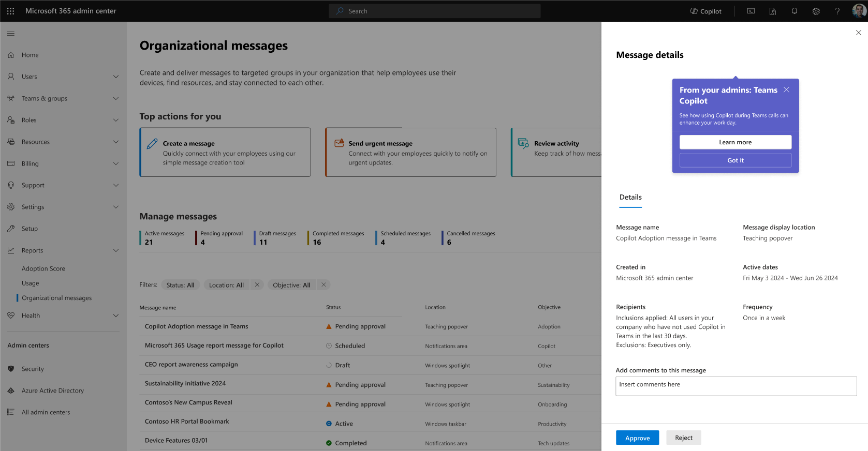Remove the Objective filter with X
Viewport: 868px width, 451px height.
[x=323, y=285]
